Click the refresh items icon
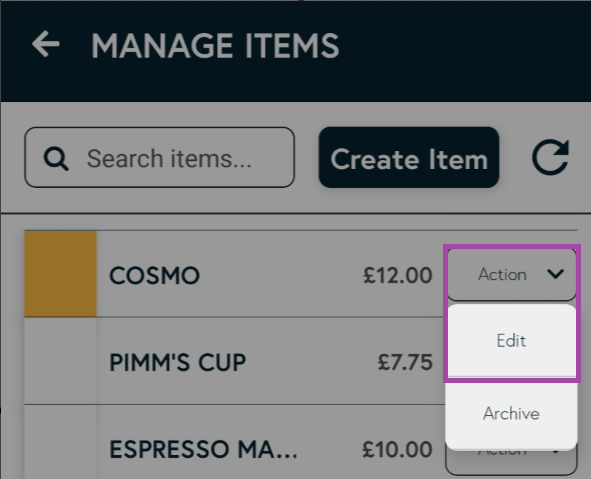This screenshot has height=479, width=591. pyautogui.click(x=550, y=157)
